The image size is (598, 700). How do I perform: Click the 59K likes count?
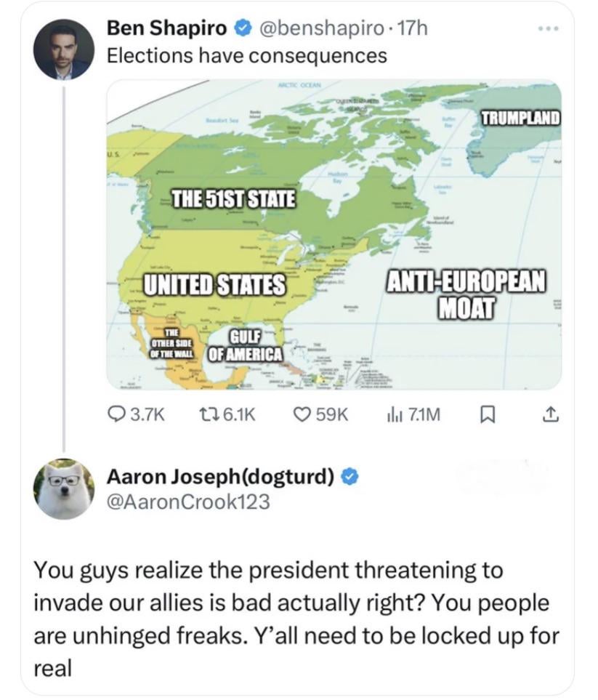(332, 414)
